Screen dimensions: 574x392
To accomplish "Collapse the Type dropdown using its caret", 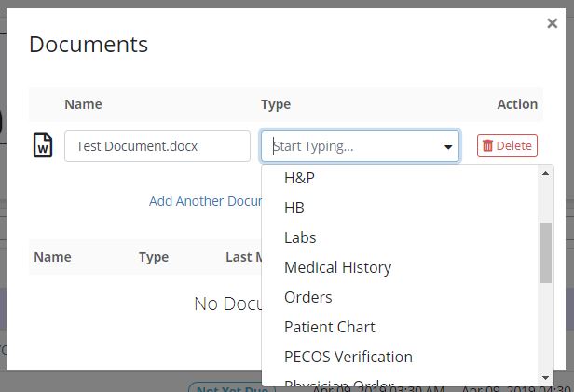I will pos(448,147).
